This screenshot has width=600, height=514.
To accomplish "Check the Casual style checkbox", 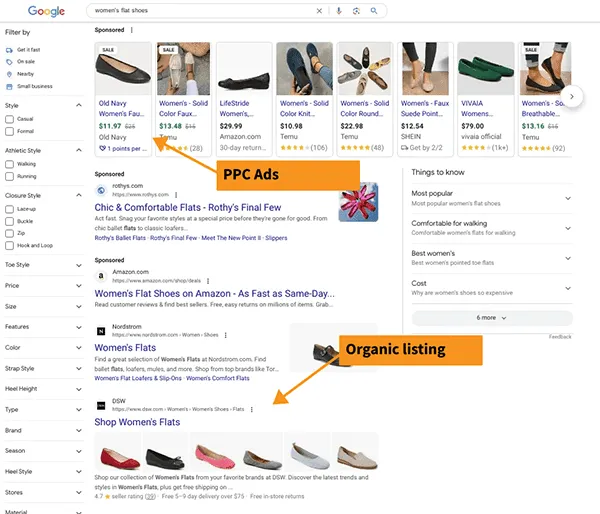I will pyautogui.click(x=10, y=118).
